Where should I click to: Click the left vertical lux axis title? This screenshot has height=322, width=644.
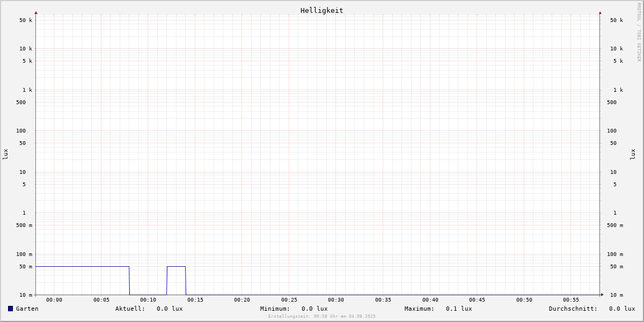click(x=5, y=155)
